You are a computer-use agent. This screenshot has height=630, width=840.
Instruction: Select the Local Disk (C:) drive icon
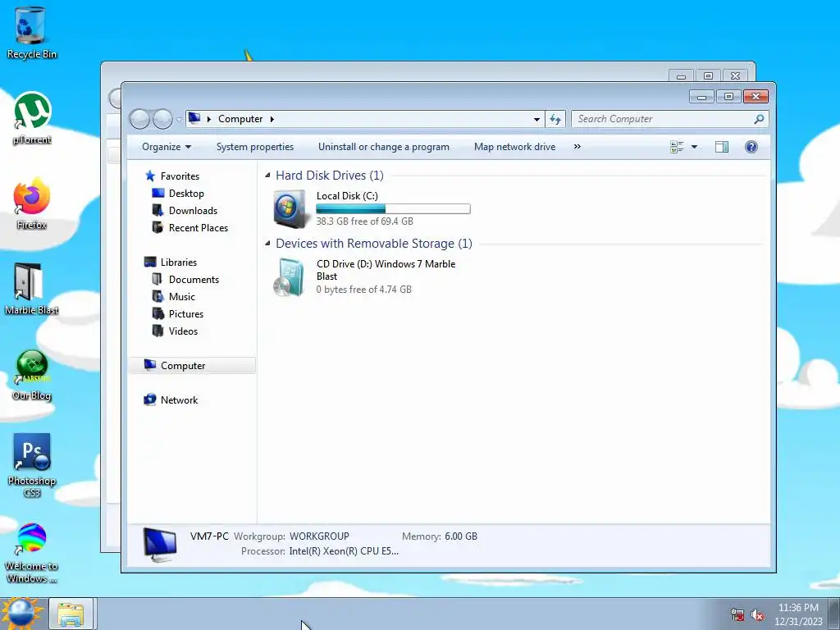pyautogui.click(x=291, y=208)
